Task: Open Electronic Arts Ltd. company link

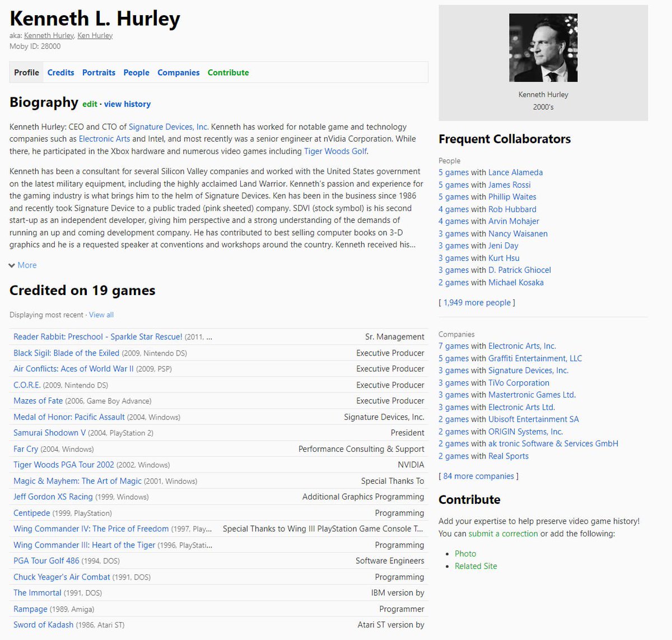Action: tap(521, 407)
